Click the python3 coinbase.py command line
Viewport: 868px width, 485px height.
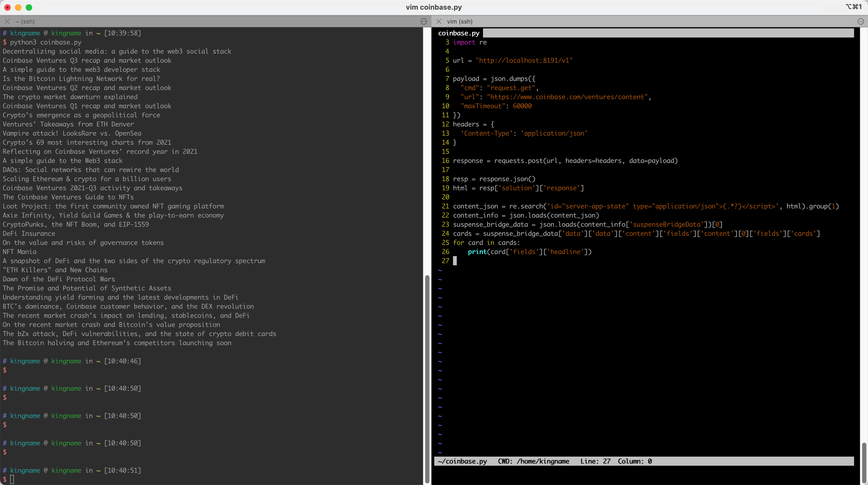(x=46, y=42)
